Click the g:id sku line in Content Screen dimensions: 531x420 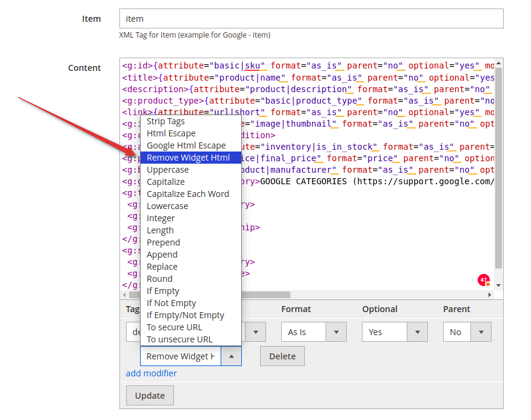click(x=308, y=65)
